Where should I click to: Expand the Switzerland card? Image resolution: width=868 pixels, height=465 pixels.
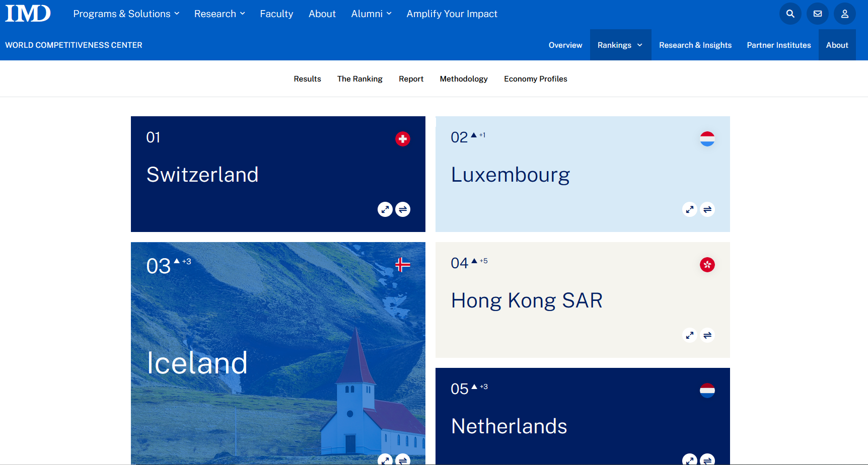(385, 209)
